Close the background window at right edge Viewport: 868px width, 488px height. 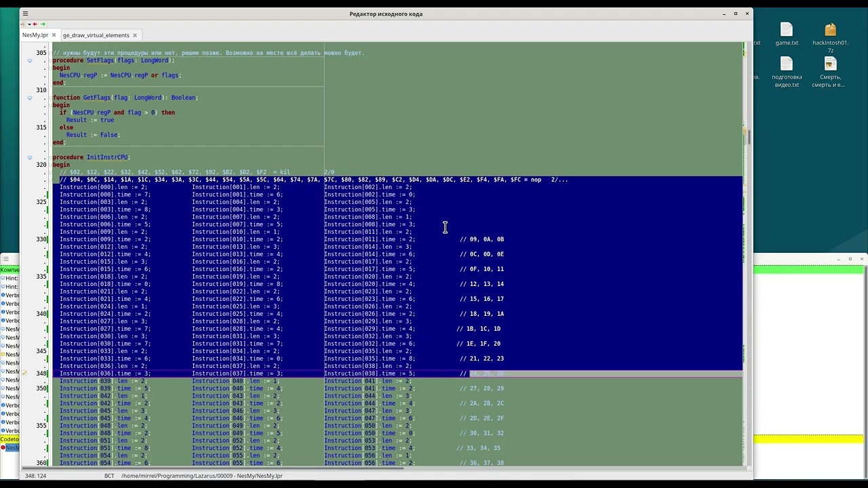[861, 259]
